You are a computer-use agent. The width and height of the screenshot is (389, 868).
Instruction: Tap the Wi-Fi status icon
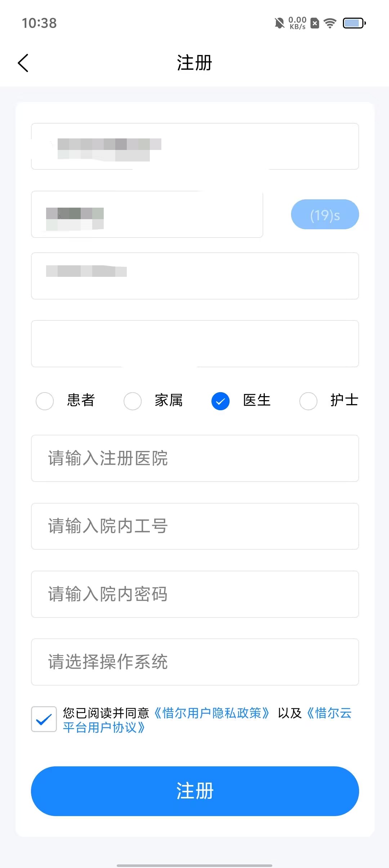tap(330, 23)
